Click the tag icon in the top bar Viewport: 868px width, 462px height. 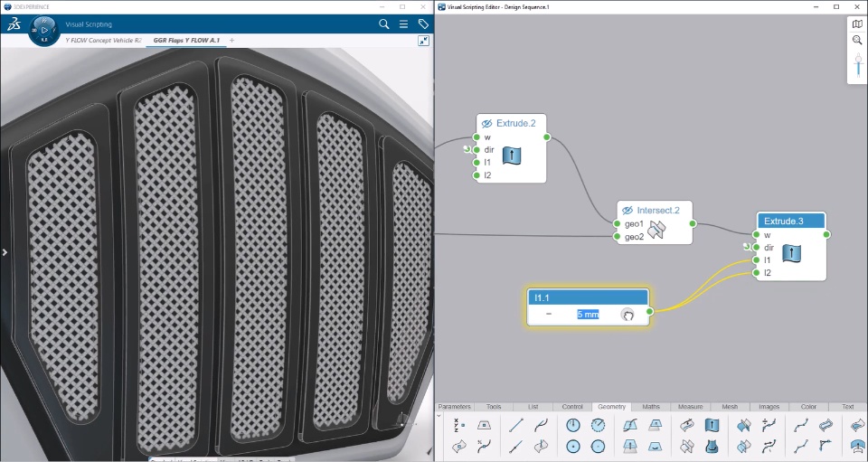423,24
